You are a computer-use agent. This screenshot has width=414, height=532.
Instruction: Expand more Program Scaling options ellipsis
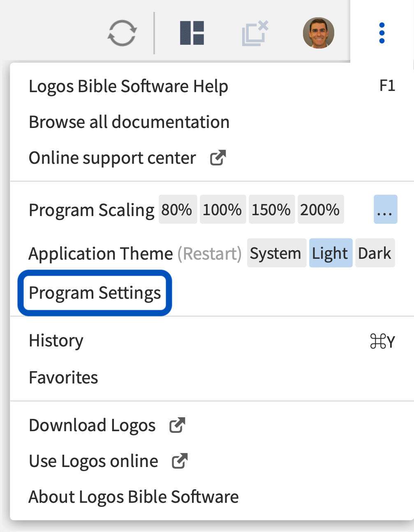tap(385, 210)
